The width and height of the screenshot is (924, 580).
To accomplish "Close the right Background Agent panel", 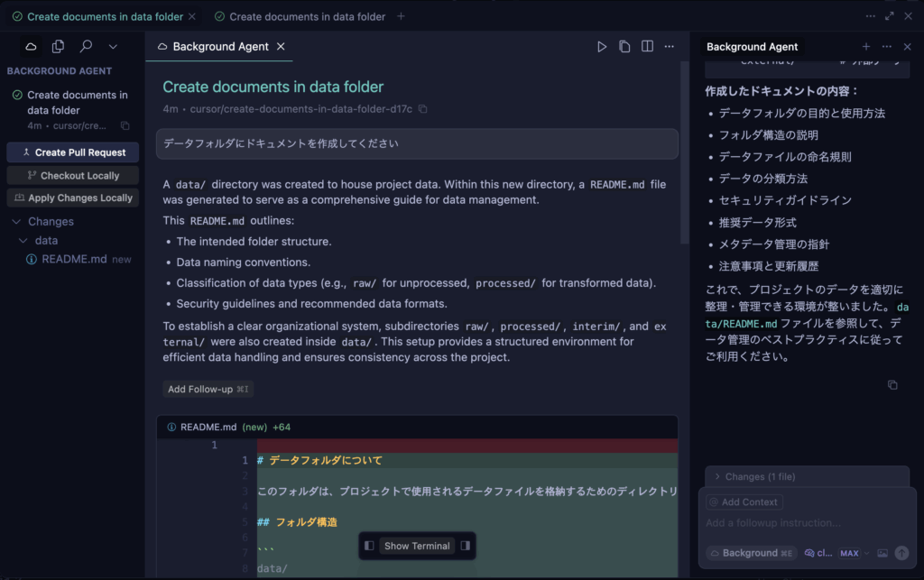I will (908, 47).
